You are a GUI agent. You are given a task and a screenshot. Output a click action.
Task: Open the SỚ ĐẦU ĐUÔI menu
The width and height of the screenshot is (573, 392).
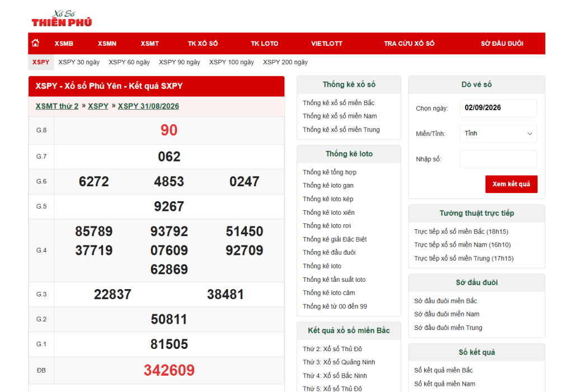tap(502, 44)
